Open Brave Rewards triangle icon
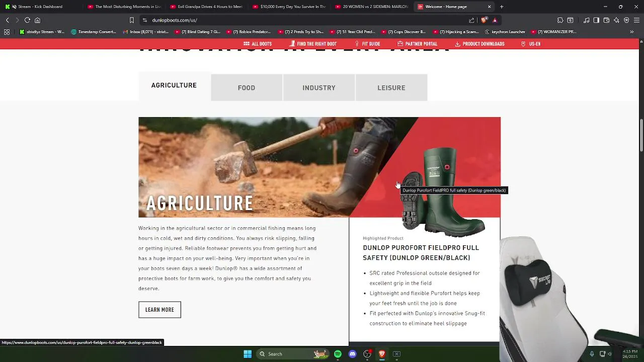The image size is (644, 362). 495,20
